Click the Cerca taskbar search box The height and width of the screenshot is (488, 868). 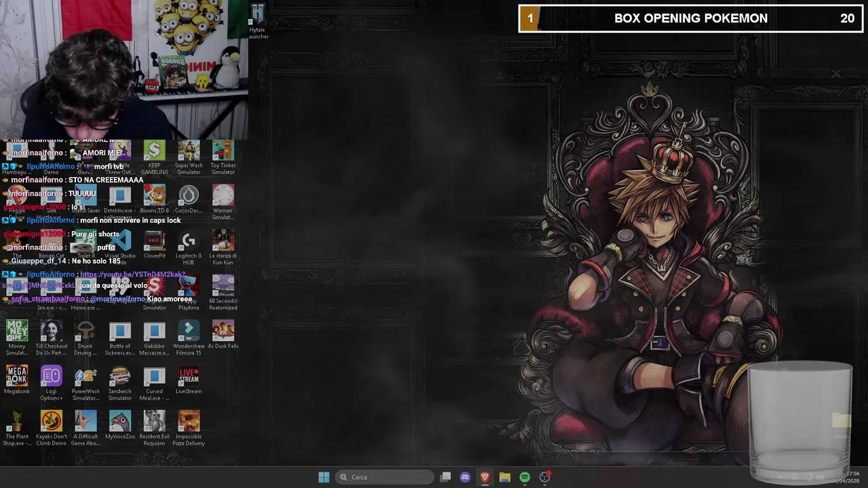[384, 477]
